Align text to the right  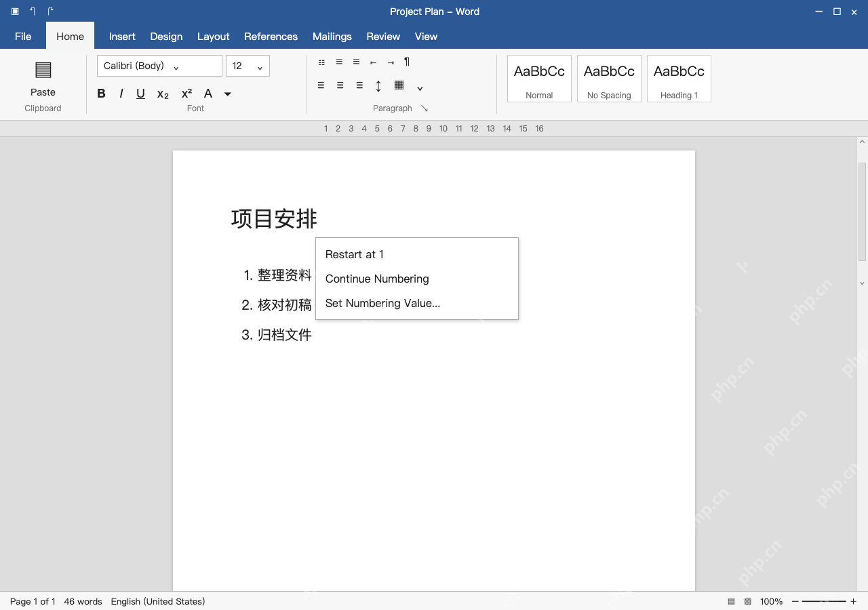[x=359, y=85]
